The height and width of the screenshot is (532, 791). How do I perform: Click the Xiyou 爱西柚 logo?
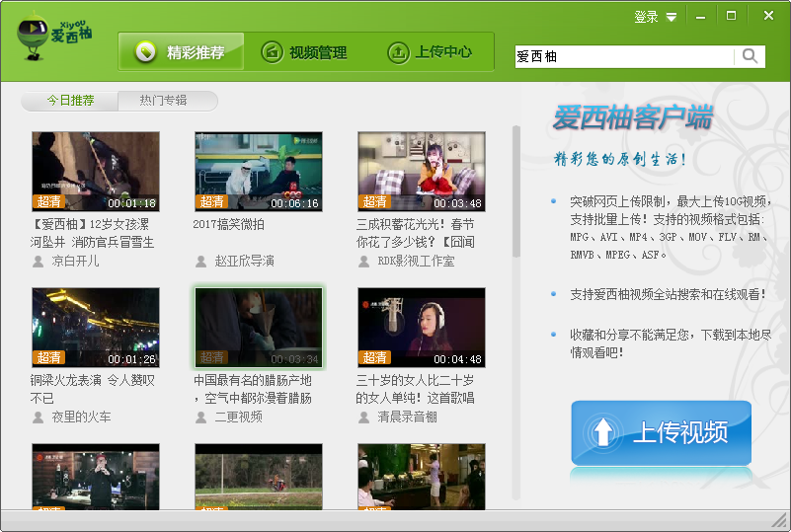(x=54, y=37)
